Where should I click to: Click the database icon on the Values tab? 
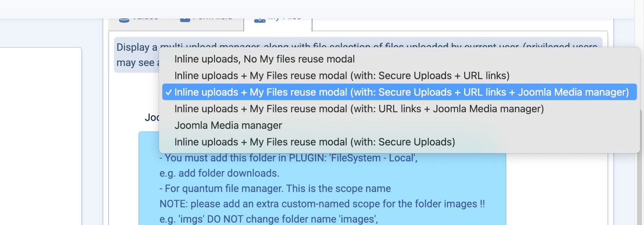(x=124, y=20)
